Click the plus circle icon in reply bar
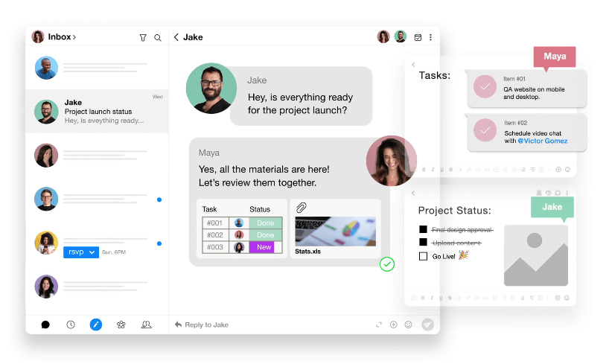Screen dimensions: 606x364 [393, 325]
